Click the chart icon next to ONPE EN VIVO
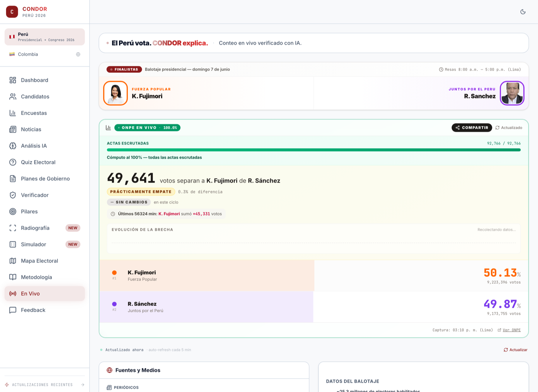 108,128
